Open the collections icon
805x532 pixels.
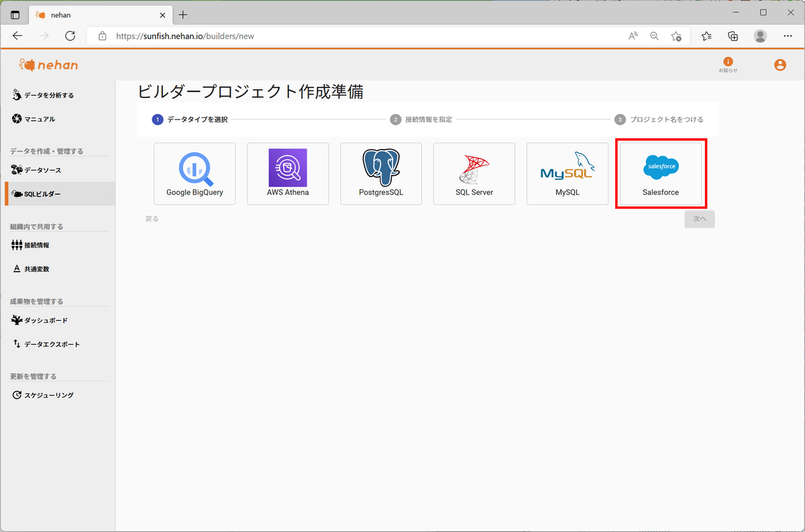pyautogui.click(x=733, y=36)
